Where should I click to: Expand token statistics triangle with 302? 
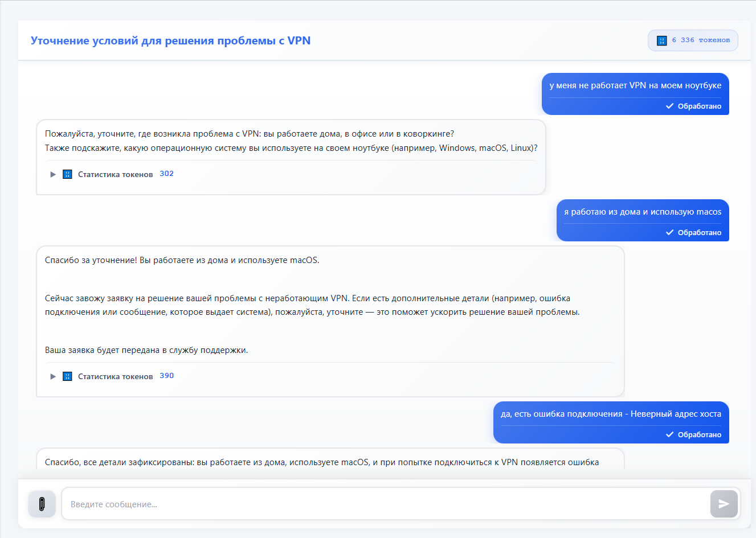(53, 174)
